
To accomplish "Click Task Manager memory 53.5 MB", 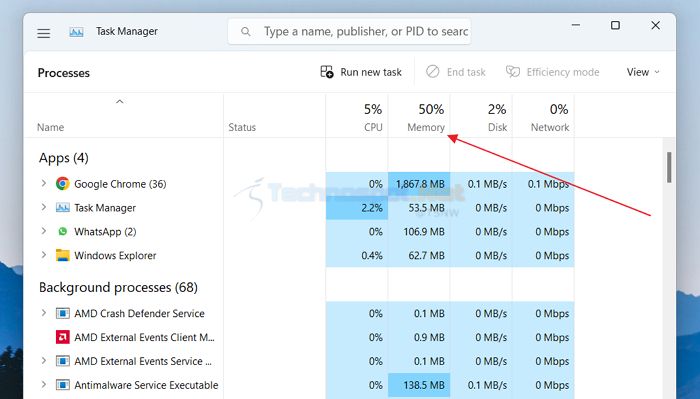I will coord(426,208).
